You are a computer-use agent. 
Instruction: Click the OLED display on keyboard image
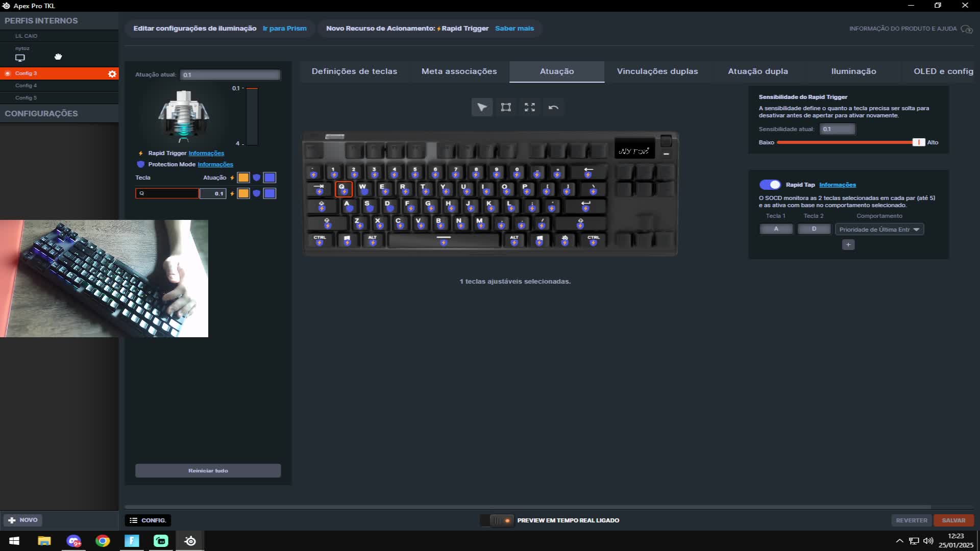(x=634, y=149)
